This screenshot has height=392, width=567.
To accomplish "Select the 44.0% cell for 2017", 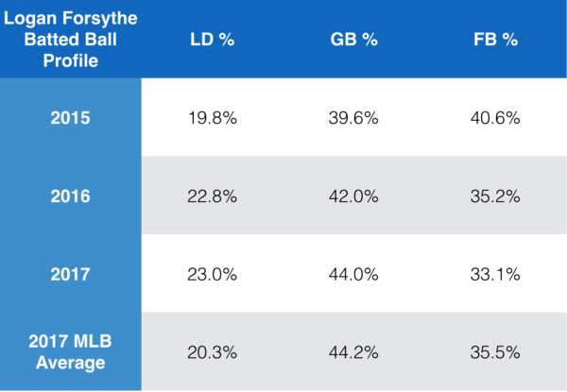I will (x=353, y=273).
